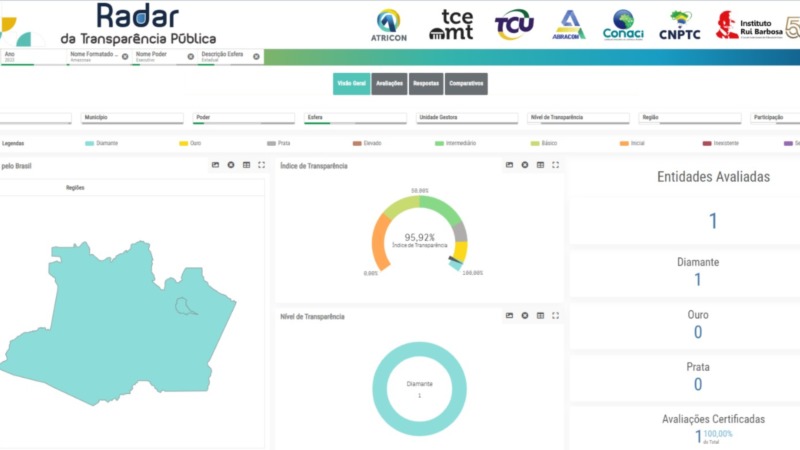Open the Ano filter field
Image resolution: width=800 pixels, height=450 pixels.
[34, 57]
